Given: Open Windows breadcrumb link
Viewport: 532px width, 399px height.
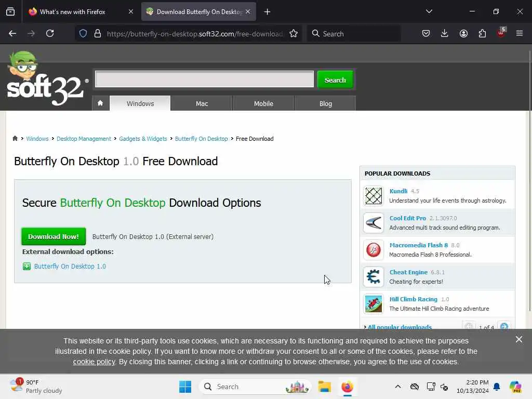Looking at the screenshot, I should tap(37, 139).
